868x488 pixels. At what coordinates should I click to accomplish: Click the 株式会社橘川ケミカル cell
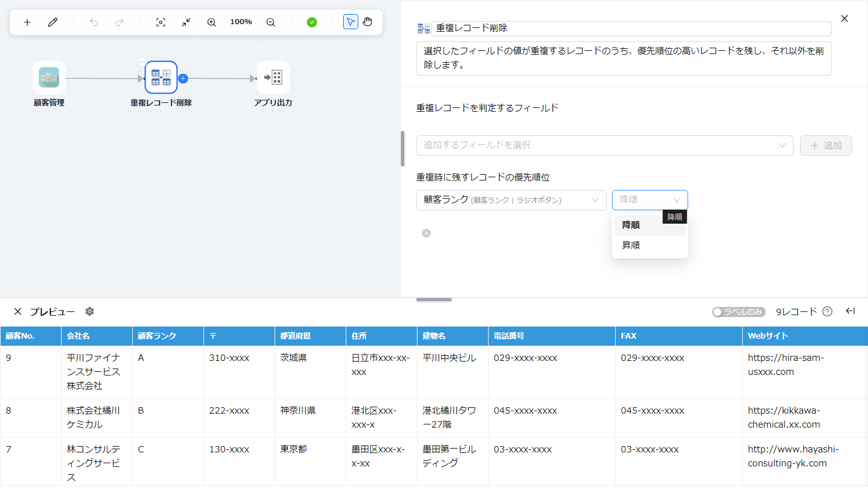click(x=97, y=417)
